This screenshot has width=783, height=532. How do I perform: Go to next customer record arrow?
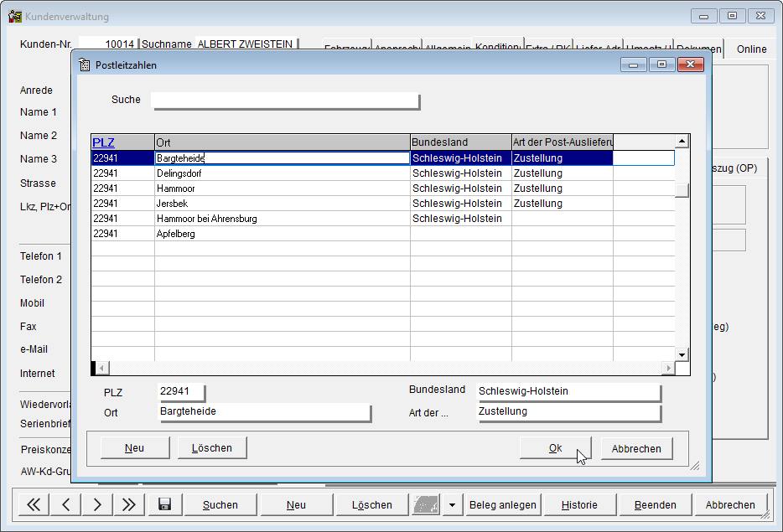[97, 504]
